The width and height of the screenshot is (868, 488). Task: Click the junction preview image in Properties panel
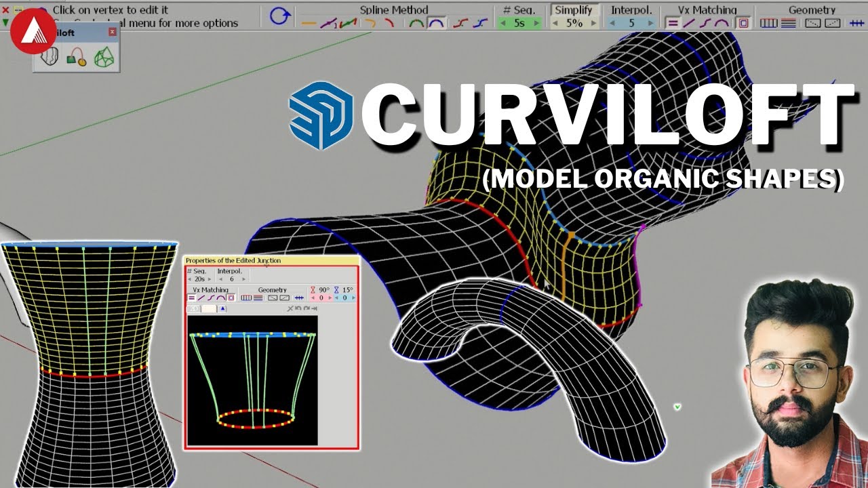coord(252,380)
